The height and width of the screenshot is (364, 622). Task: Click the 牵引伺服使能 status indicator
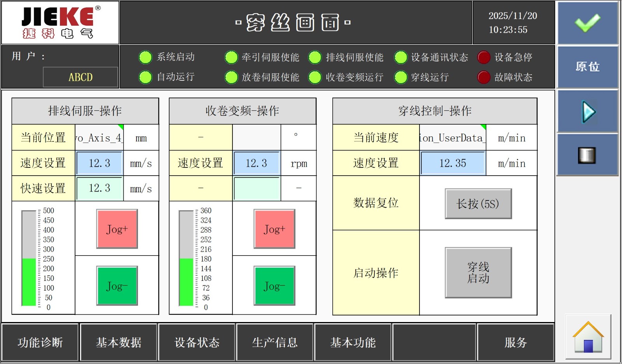[x=231, y=57]
